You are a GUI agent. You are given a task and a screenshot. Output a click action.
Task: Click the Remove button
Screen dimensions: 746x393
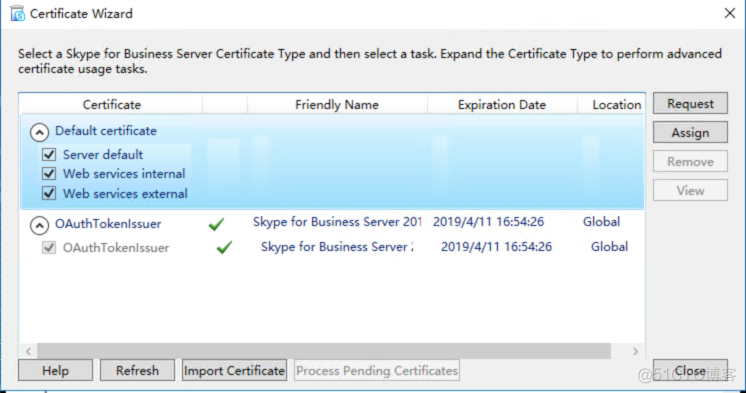[x=690, y=161]
